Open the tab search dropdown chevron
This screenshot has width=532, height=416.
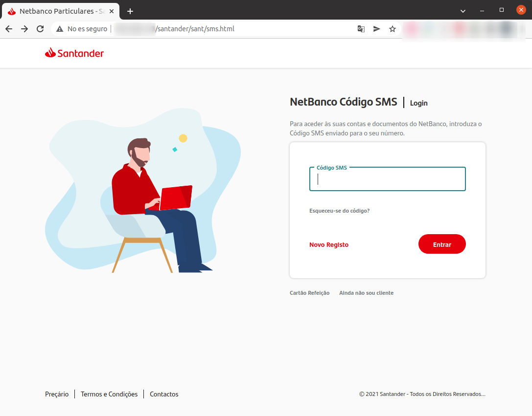[x=463, y=11]
